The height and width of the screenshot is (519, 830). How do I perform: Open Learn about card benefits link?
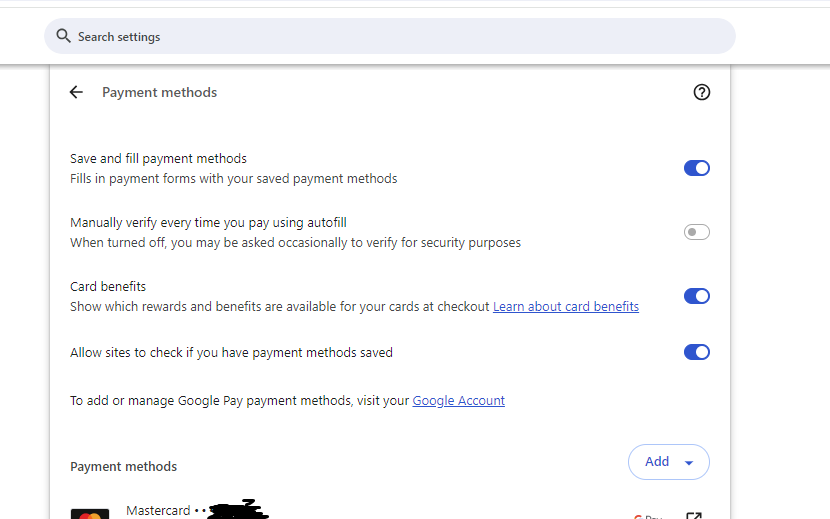[x=566, y=307]
